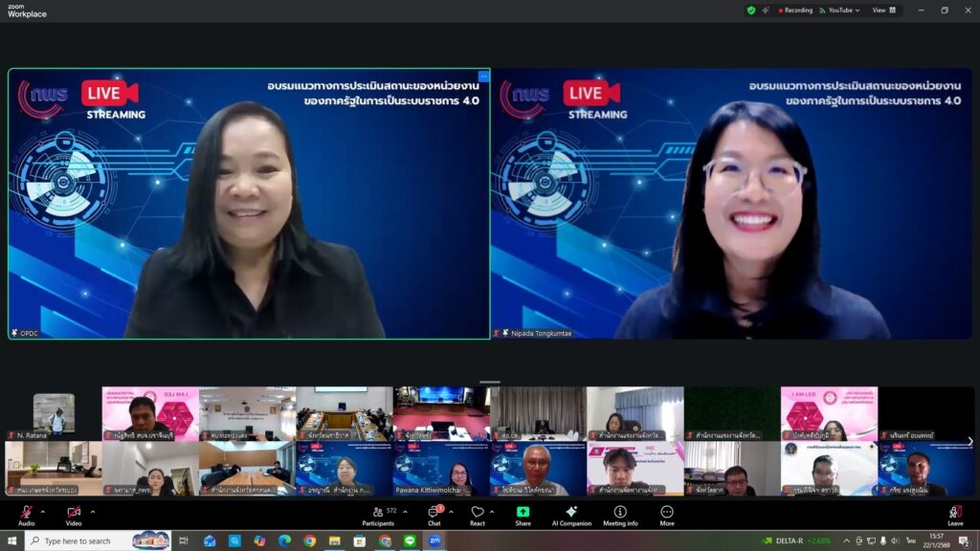Launch the AI Companion

click(571, 515)
